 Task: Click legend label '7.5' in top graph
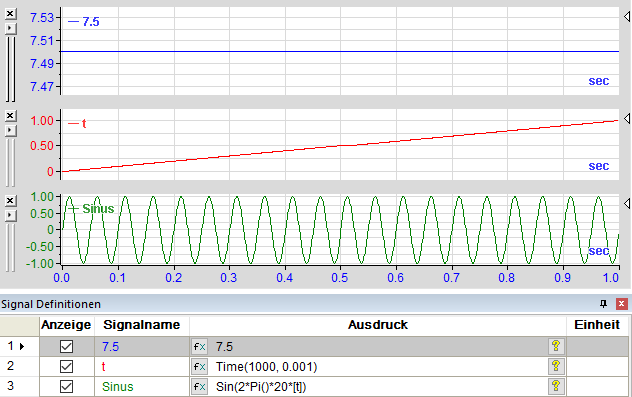point(91,22)
